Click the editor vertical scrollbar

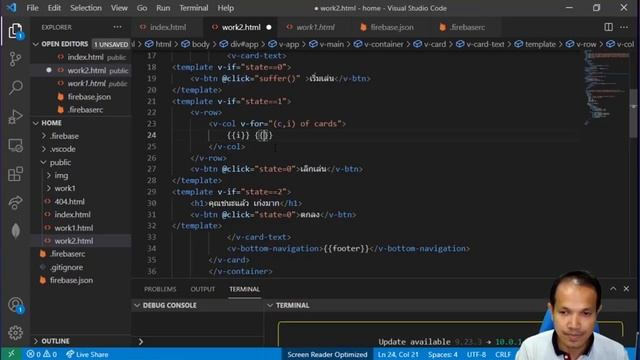tap(633, 113)
